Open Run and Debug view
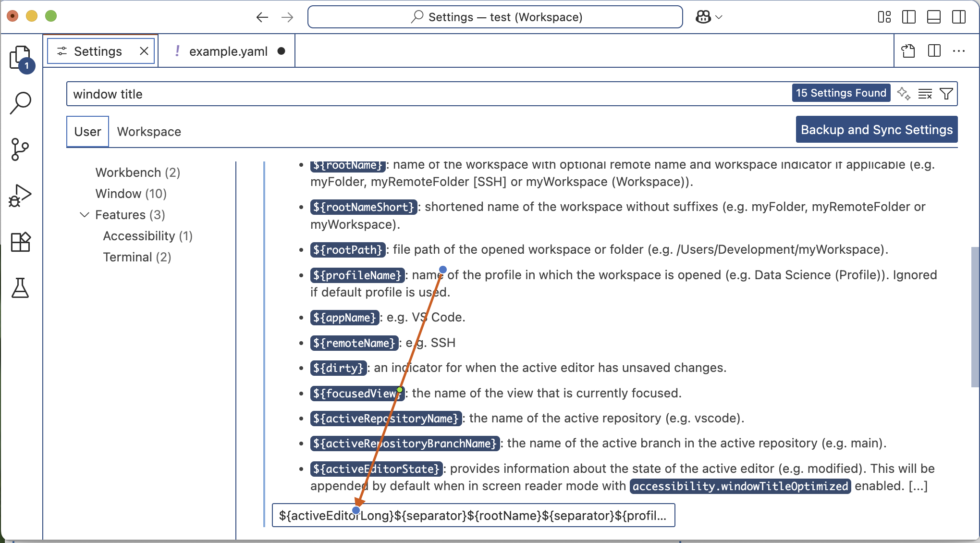This screenshot has height=543, width=980. coord(20,196)
